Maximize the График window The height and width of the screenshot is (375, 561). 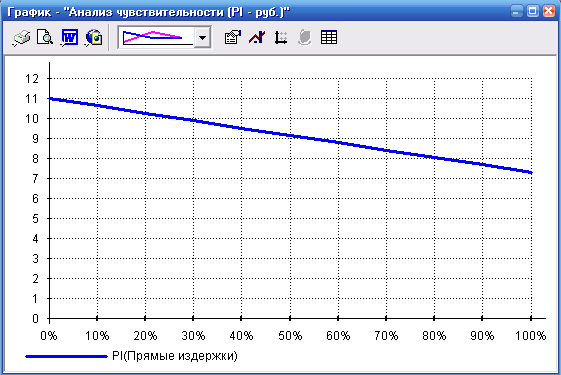[532, 11]
